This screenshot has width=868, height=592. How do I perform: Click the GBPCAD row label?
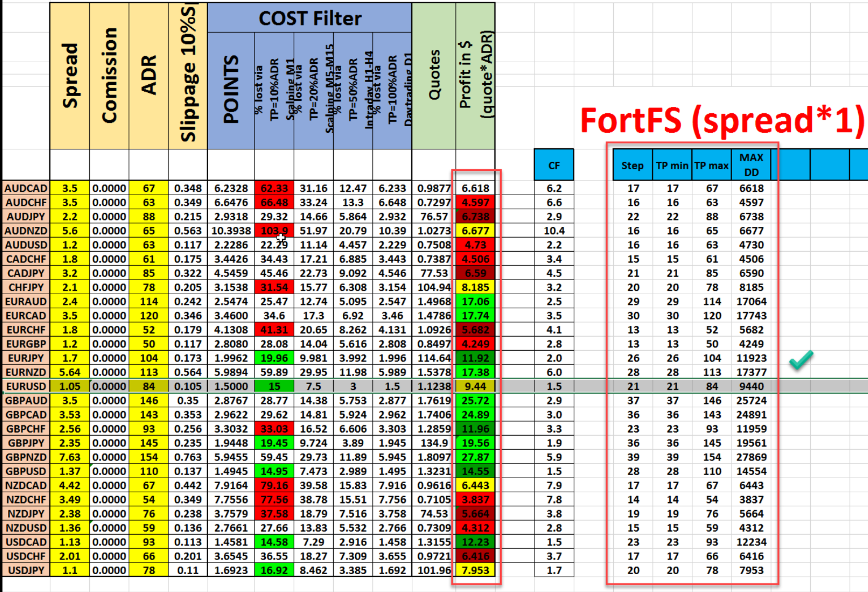pos(26,415)
